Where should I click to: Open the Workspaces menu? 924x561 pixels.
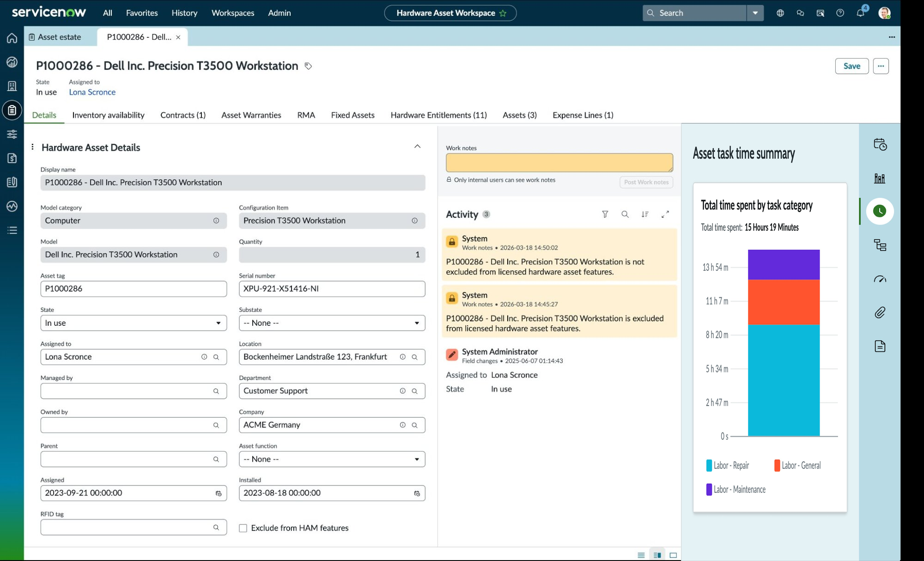point(233,13)
